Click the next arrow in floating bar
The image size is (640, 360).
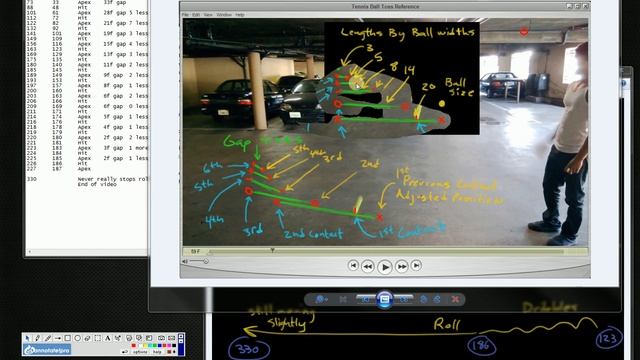pyautogui.click(x=404, y=300)
